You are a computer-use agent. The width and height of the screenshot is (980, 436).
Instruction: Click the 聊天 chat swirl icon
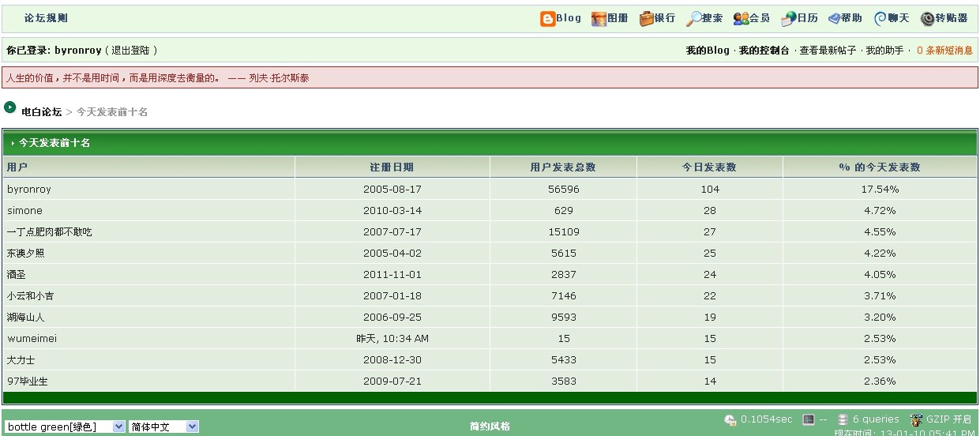pos(880,19)
